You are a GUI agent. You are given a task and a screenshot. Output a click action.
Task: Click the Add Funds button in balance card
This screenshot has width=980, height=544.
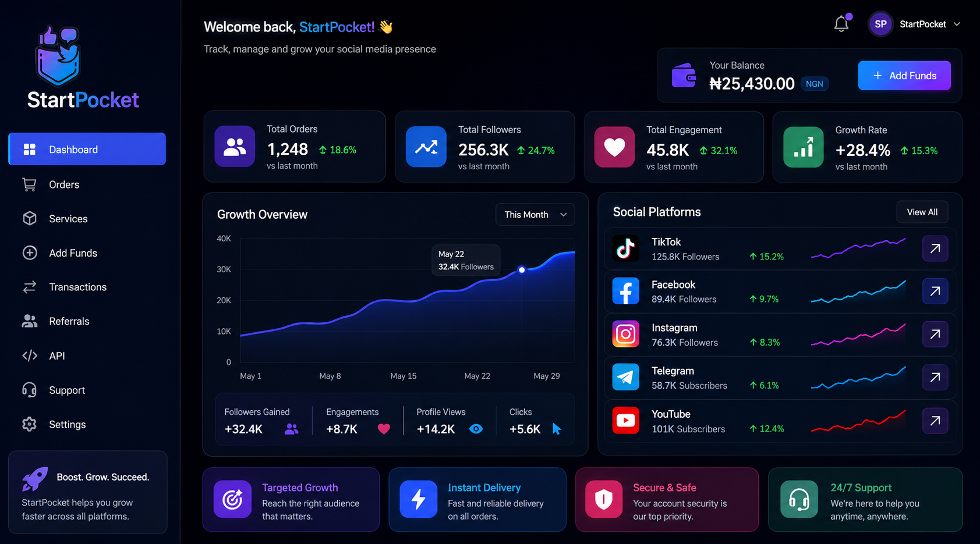coord(904,76)
